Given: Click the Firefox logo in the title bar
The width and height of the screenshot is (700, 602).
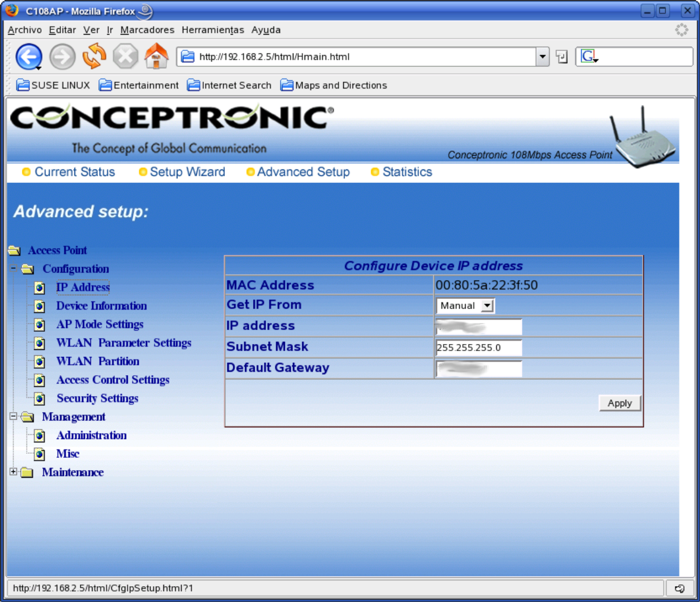Looking at the screenshot, I should point(12,10).
